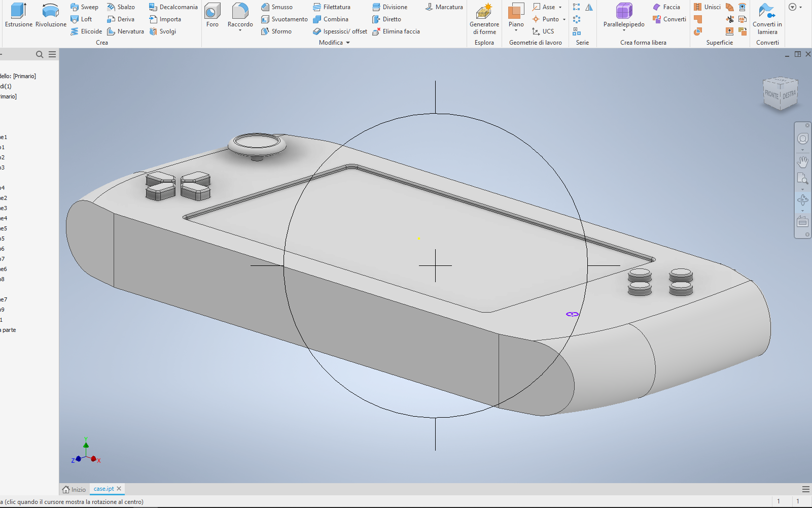Click the Marcatura mark tool
Screen dimensions: 812x508
click(444, 7)
